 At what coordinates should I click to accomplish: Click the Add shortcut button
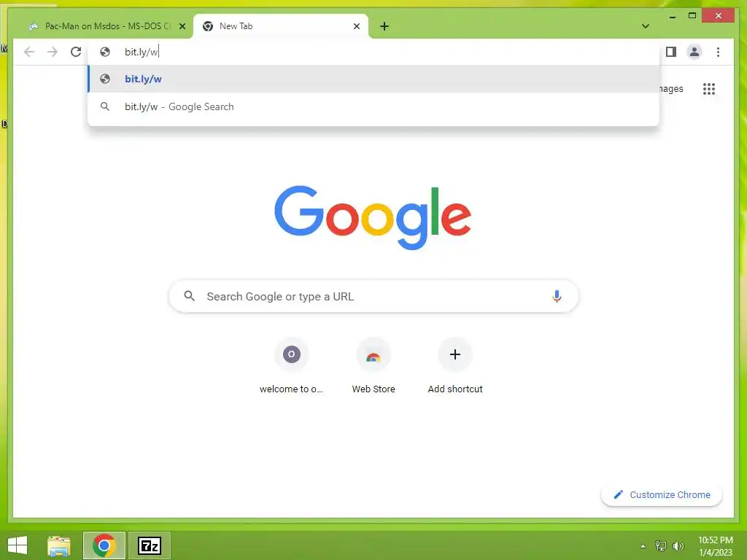(455, 367)
